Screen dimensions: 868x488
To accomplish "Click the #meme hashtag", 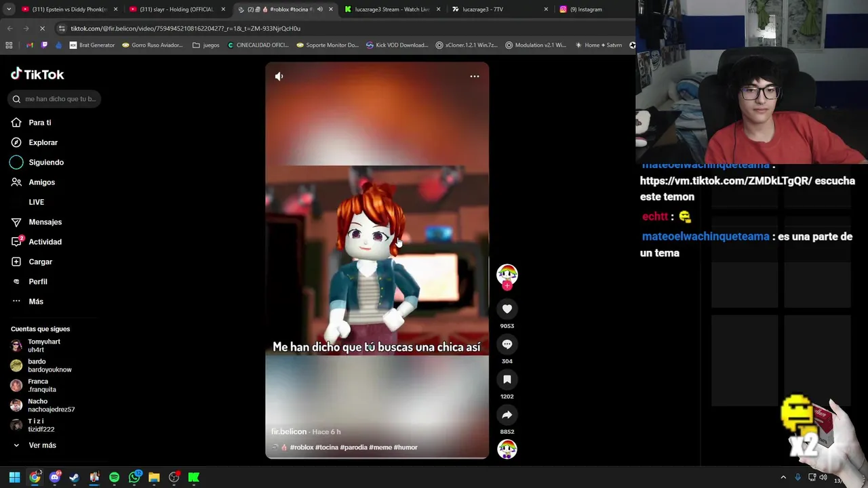I will coord(380,447).
